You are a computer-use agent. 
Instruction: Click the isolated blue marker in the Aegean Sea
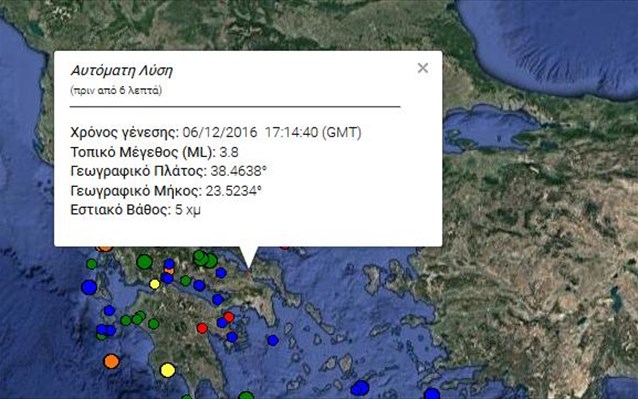tap(273, 340)
